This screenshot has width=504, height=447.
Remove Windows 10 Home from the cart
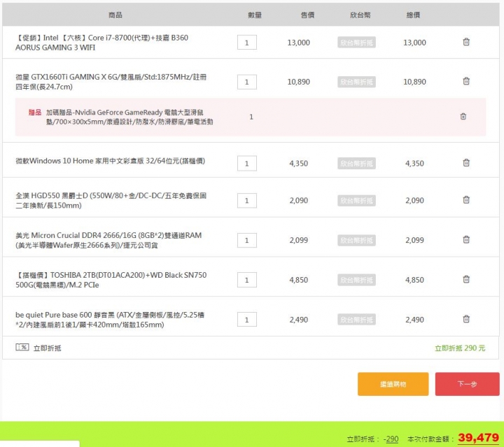(466, 162)
